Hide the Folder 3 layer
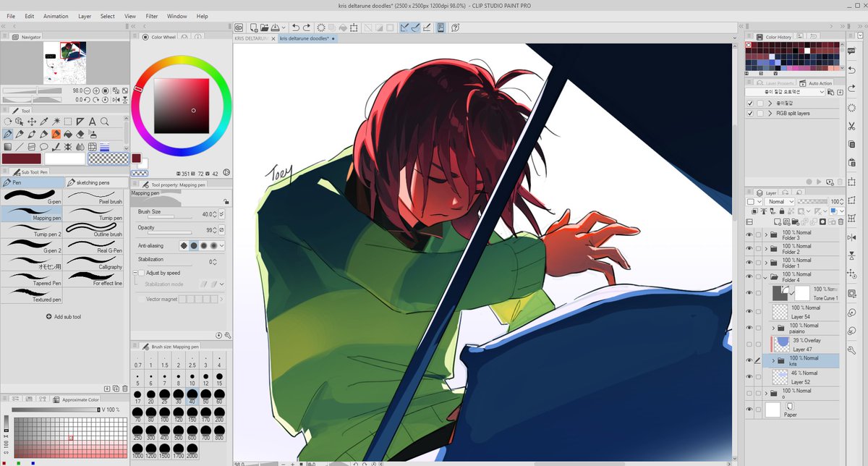This screenshot has width=868, height=466. click(x=749, y=234)
